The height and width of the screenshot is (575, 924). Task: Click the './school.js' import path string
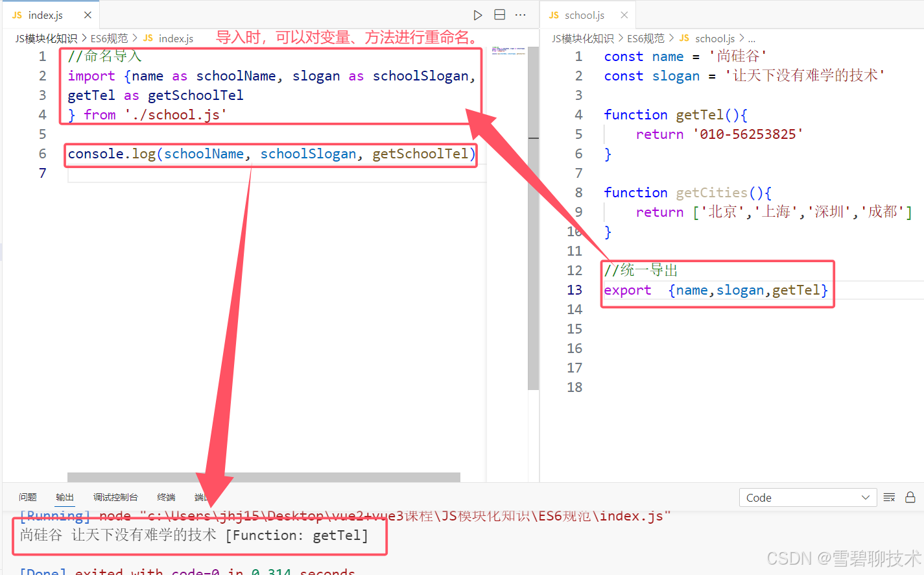[176, 115]
